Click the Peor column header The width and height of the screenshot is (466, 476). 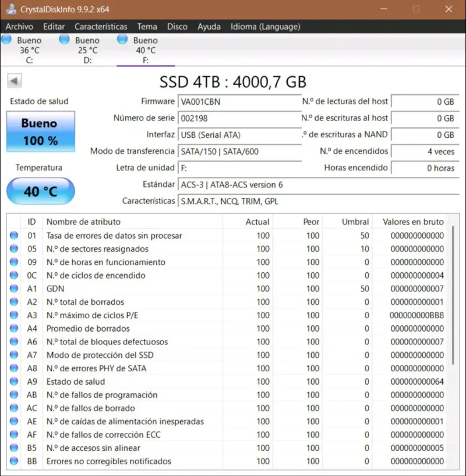298,222
